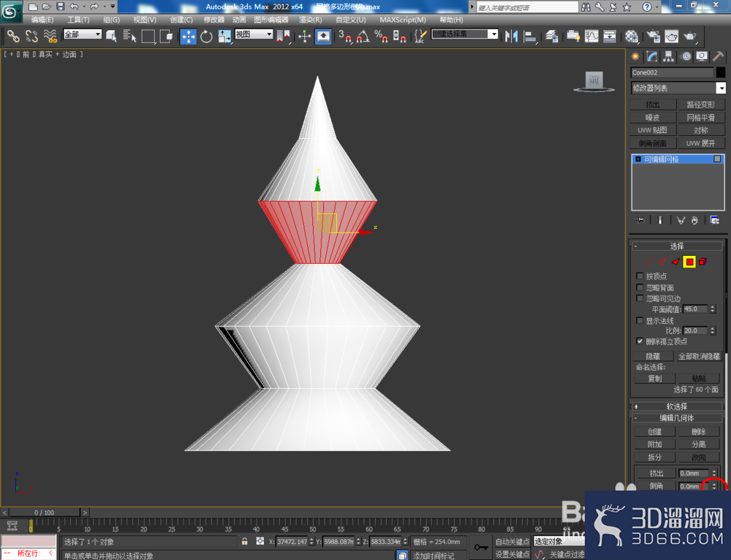Click the 挤出 modifier button
The image size is (731, 560).
click(x=653, y=105)
